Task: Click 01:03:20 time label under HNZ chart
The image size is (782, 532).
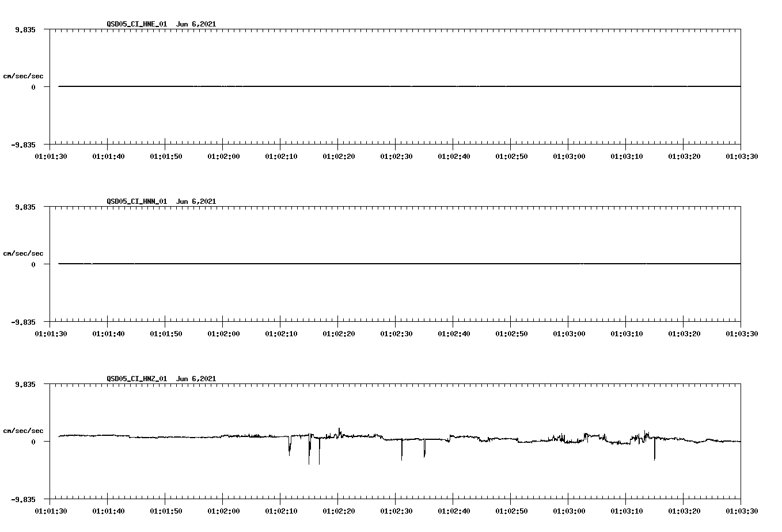Action: pos(684,511)
